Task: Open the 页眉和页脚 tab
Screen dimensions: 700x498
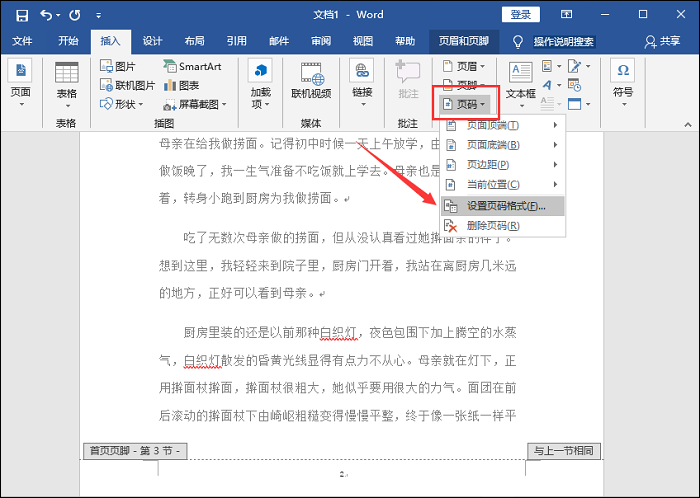Action: [x=464, y=41]
